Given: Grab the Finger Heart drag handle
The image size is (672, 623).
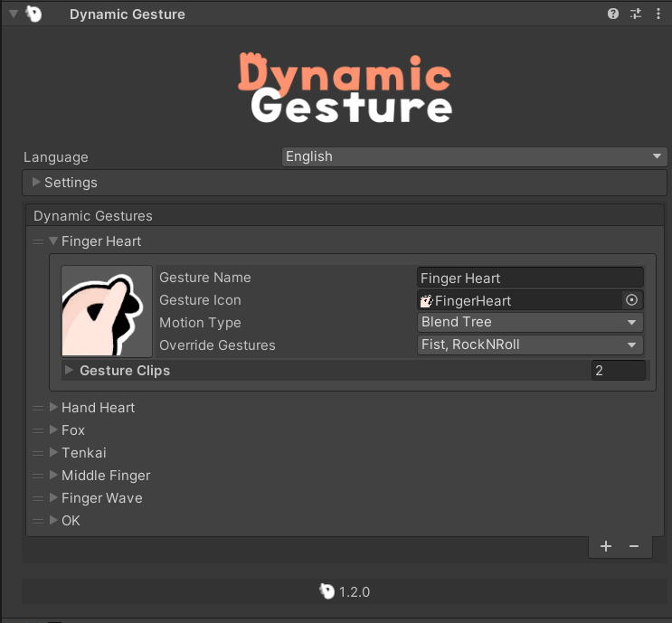Looking at the screenshot, I should click(38, 241).
